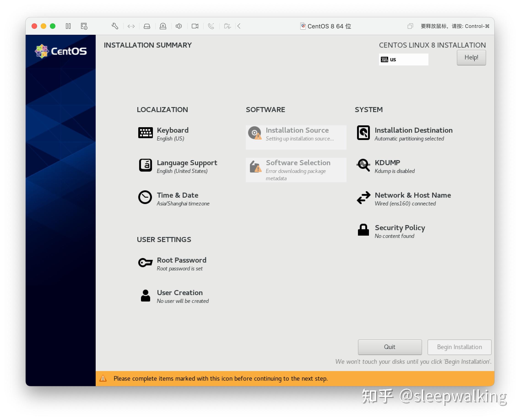The image size is (520, 420).
Task: Click the 'English (US)' keyboard subtitle
Action: (171, 138)
